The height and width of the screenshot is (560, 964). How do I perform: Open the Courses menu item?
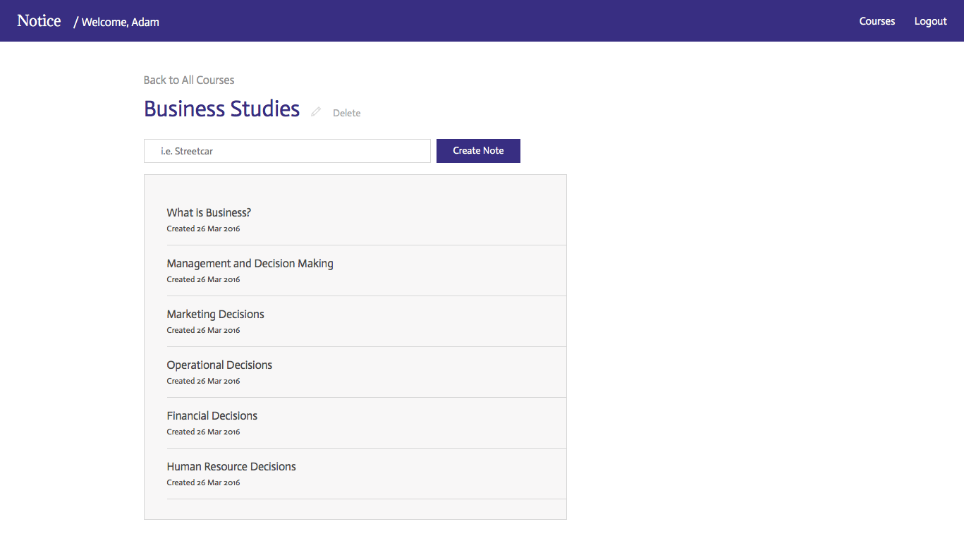pos(877,21)
